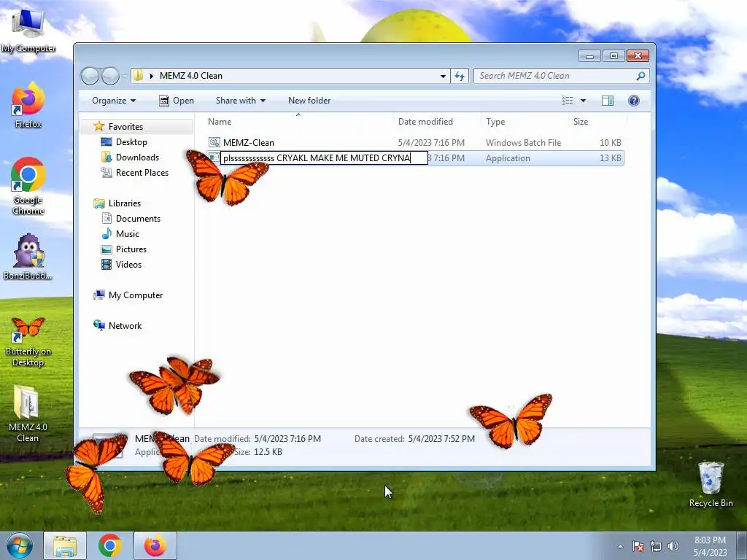This screenshot has width=747, height=560.
Task: Click the MEMZ-Clean batch file icon
Action: tap(214, 142)
